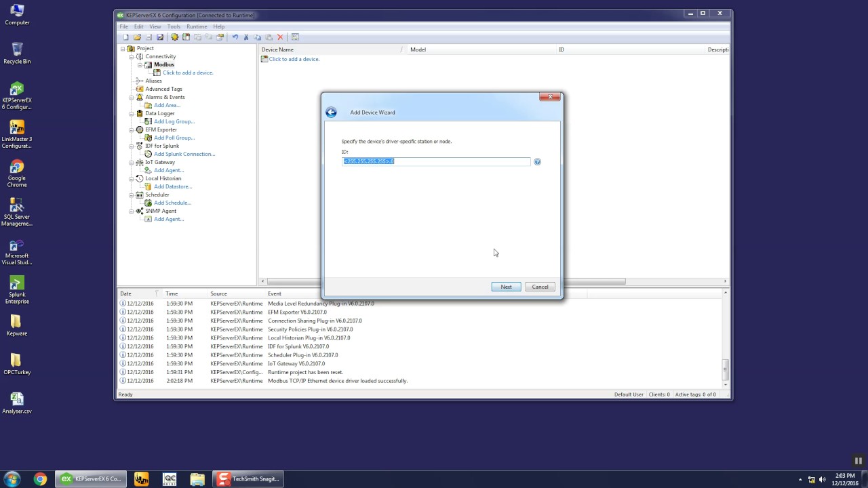The width and height of the screenshot is (868, 488).
Task: Click the Cut scissors toolbar icon
Action: click(x=246, y=37)
